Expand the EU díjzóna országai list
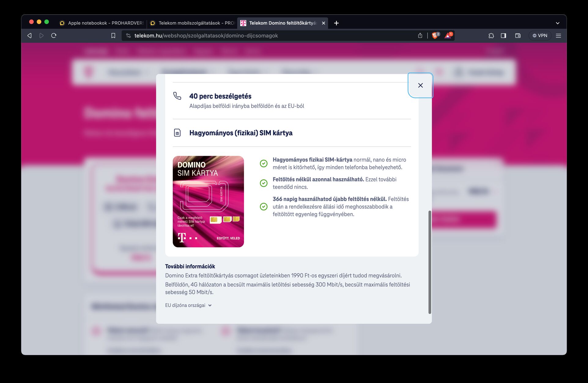 188,305
